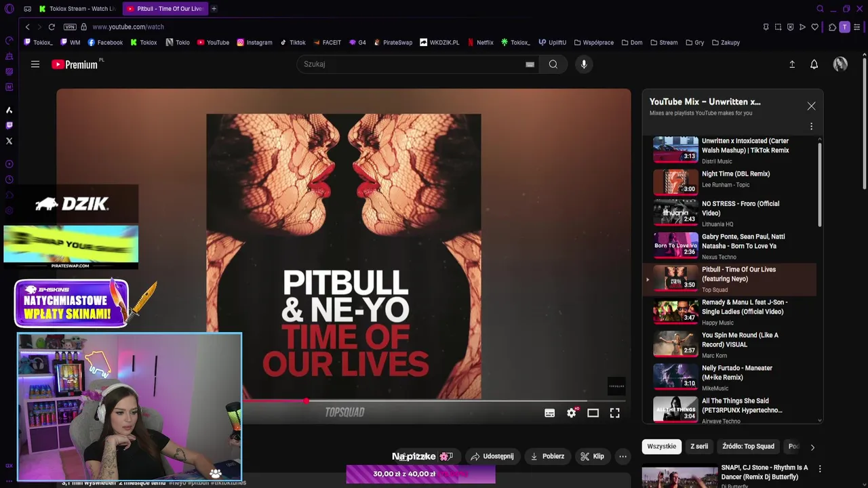Click the search magnifier button
The image size is (868, 488).
[x=553, y=64]
